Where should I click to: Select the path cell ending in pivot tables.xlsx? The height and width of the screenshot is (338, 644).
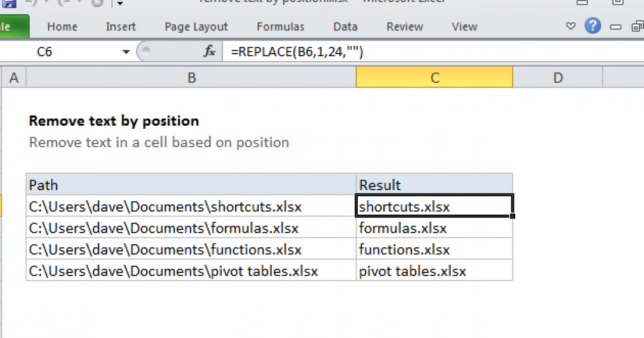pyautogui.click(x=191, y=270)
